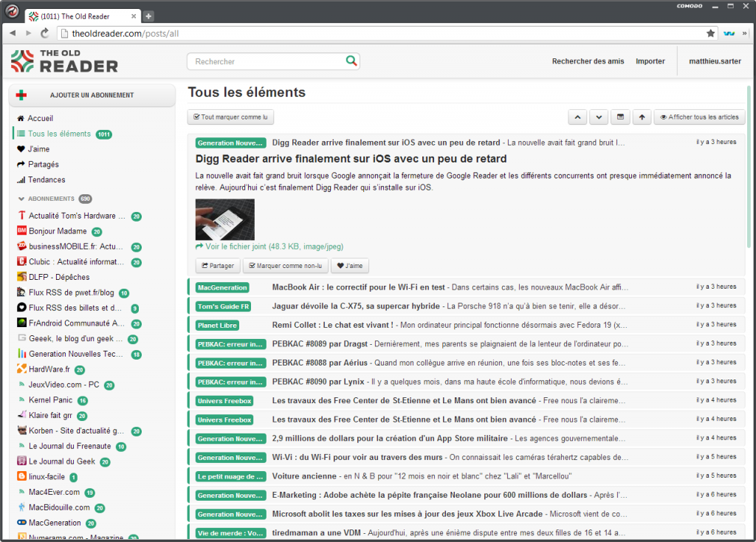The image size is (756, 542).
Task: Open Le Journal du Freenaute feed
Action: coord(72,446)
